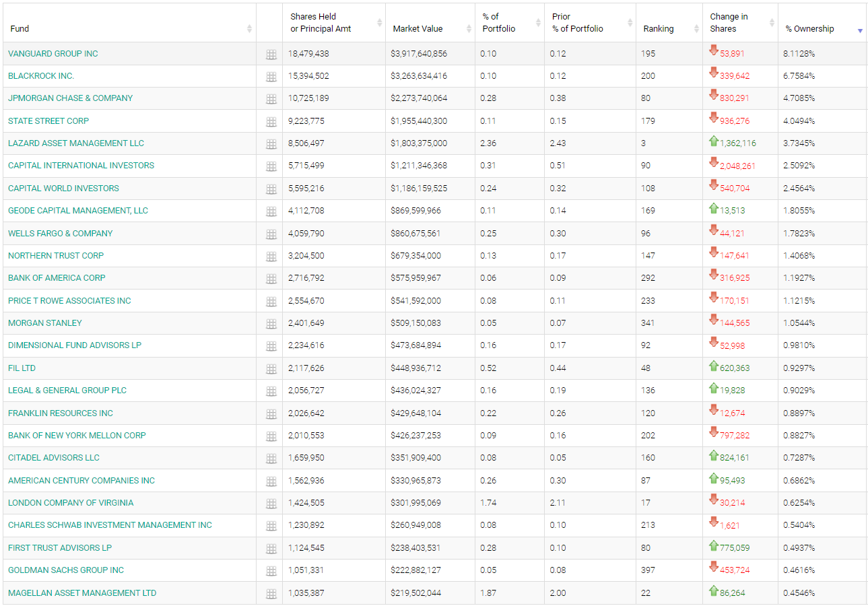This screenshot has height=606, width=868.
Task: Open VANGUARD GROUP INC fund link
Action: tap(53, 54)
